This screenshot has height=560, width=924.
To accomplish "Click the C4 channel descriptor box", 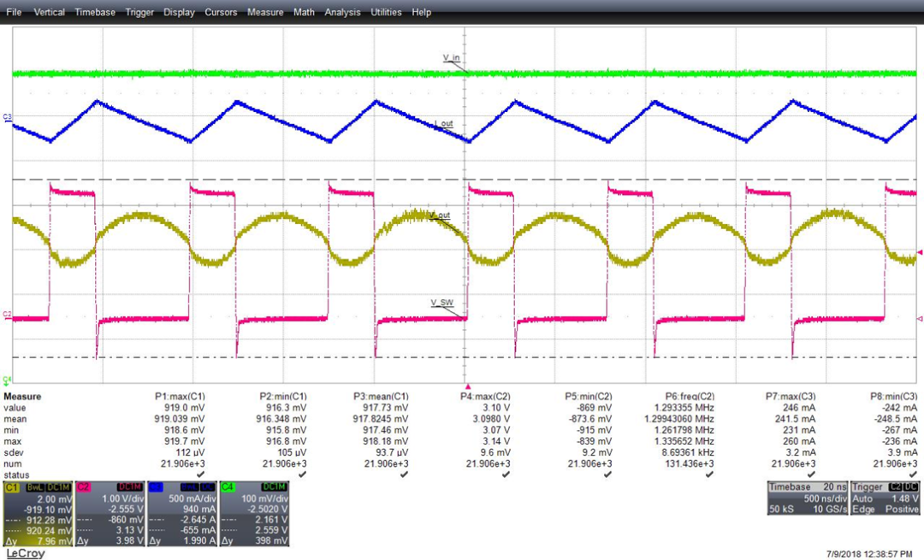I will click(x=254, y=512).
